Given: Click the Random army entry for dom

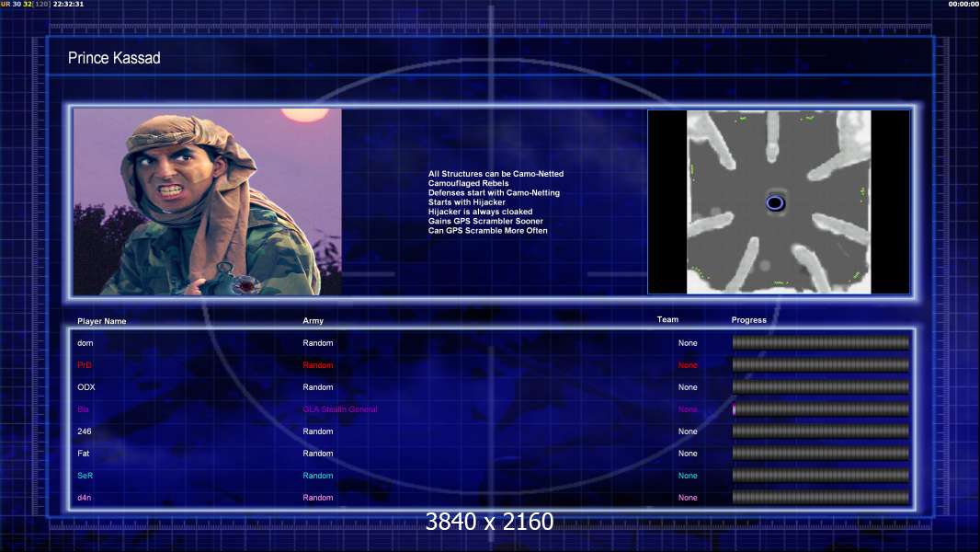Looking at the screenshot, I should coord(318,342).
